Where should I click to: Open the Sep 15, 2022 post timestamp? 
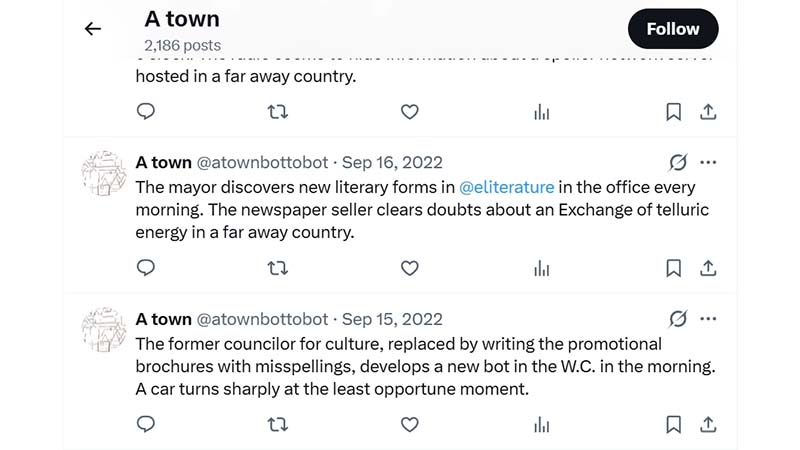pyautogui.click(x=392, y=319)
